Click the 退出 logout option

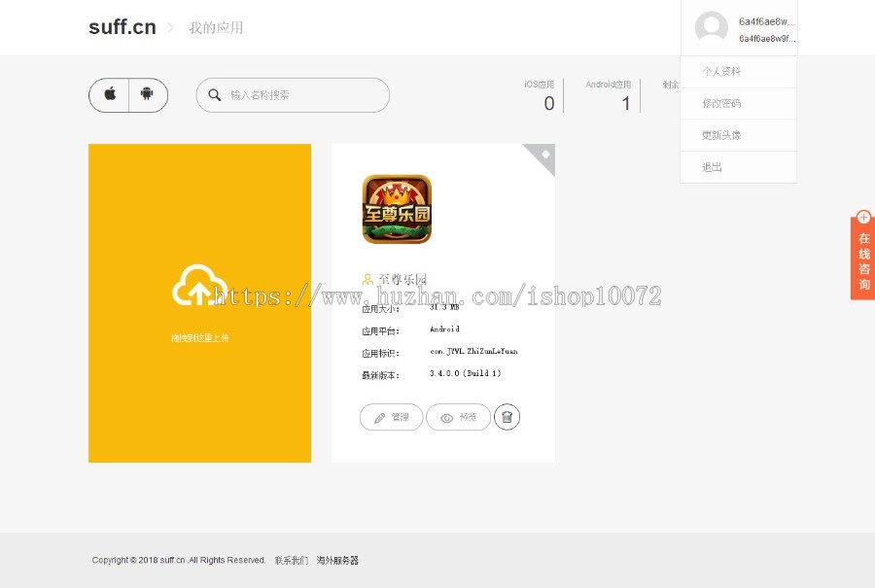711,167
